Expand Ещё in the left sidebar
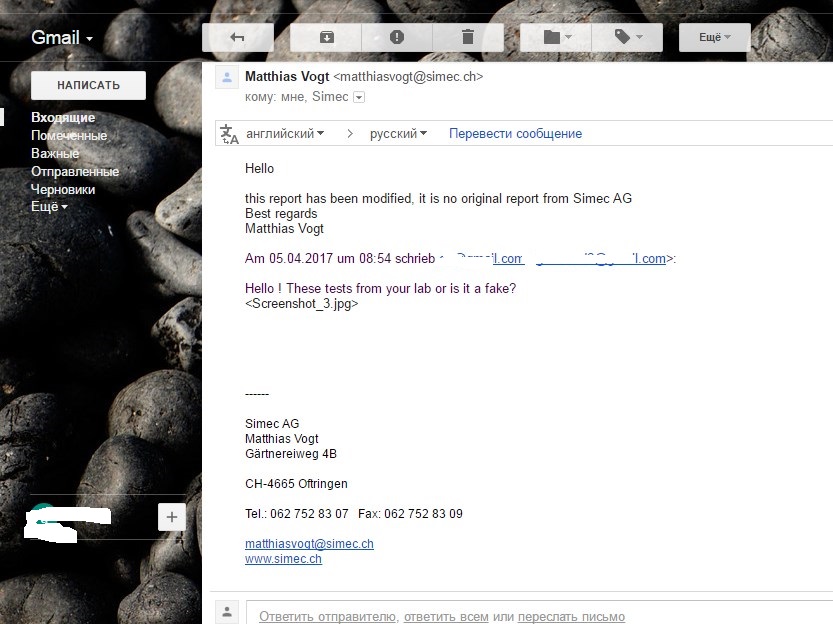The height and width of the screenshot is (624, 833). pos(49,207)
